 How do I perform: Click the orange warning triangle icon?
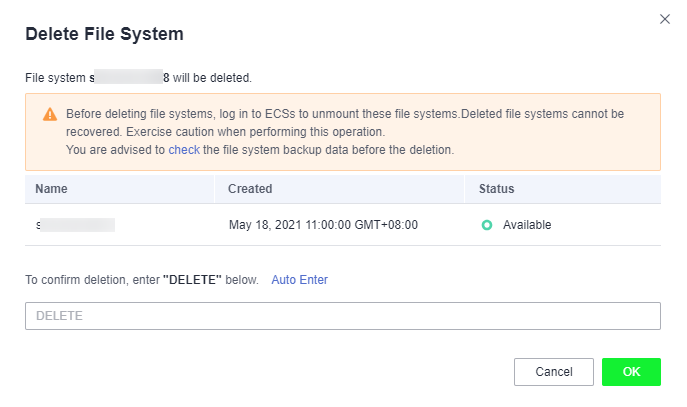tap(50, 114)
